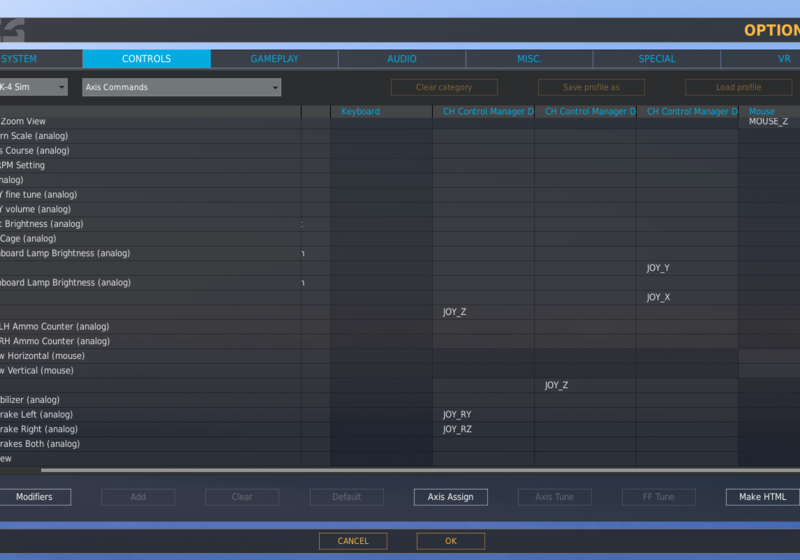The width and height of the screenshot is (800, 560).
Task: Go to the SPECIAL tab
Action: 657,59
